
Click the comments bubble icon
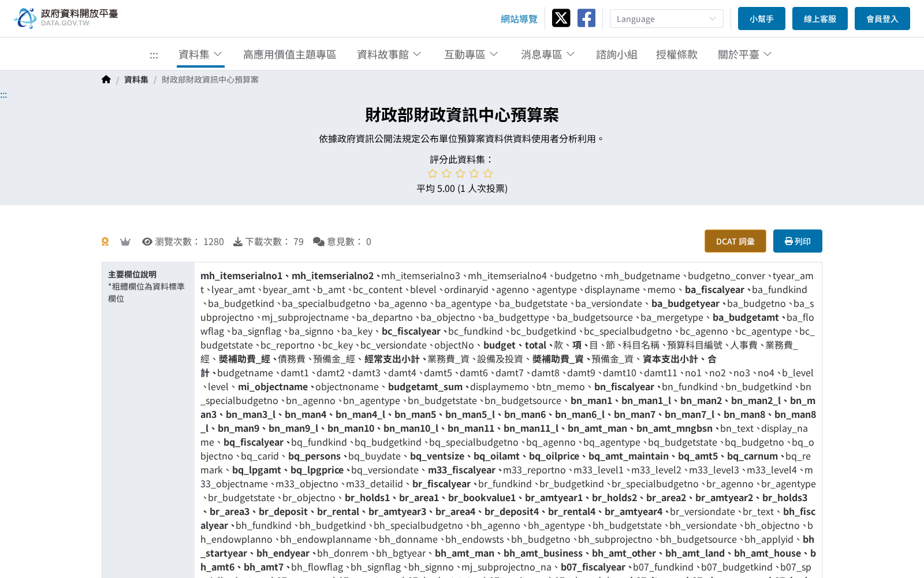[x=319, y=242]
